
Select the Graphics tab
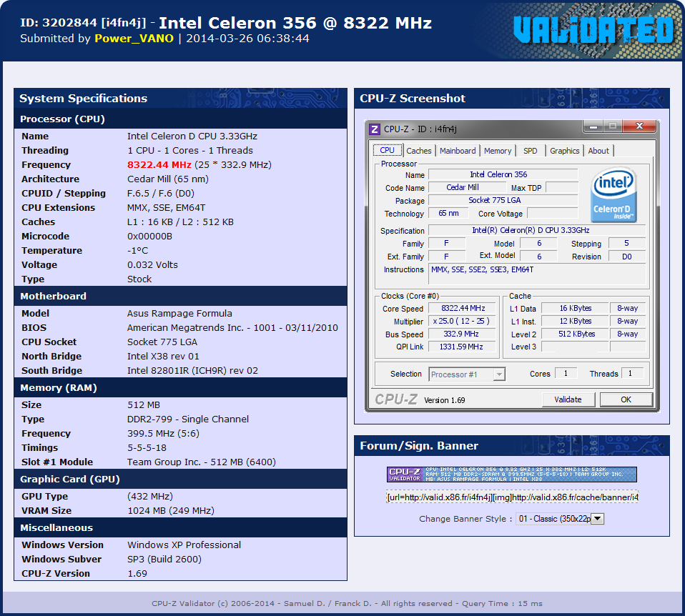pos(564,151)
